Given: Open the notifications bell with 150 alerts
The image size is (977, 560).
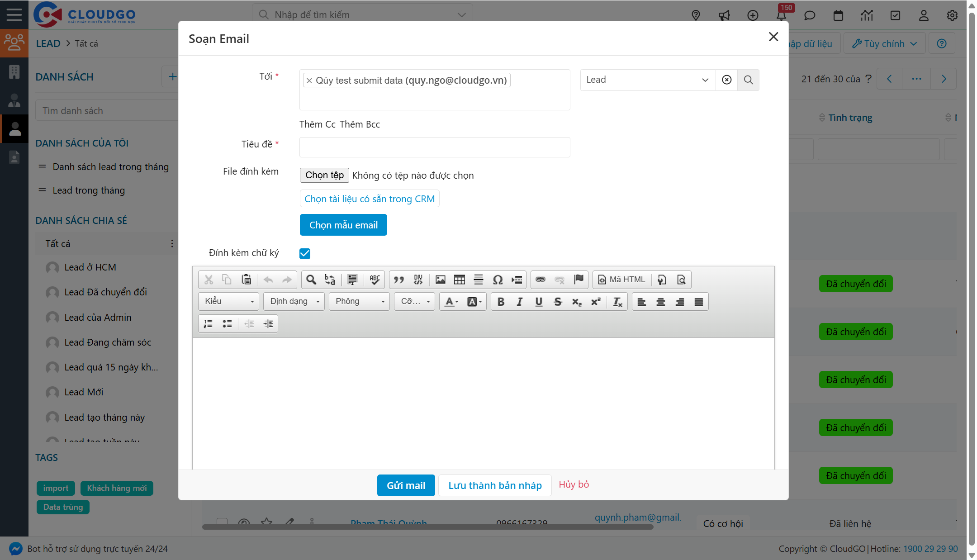Looking at the screenshot, I should 781,15.
